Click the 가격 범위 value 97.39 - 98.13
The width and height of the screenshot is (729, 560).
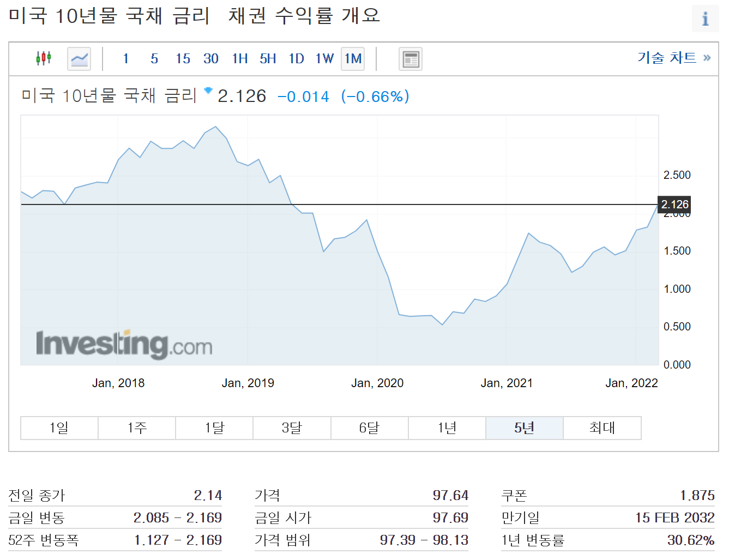pyautogui.click(x=424, y=540)
